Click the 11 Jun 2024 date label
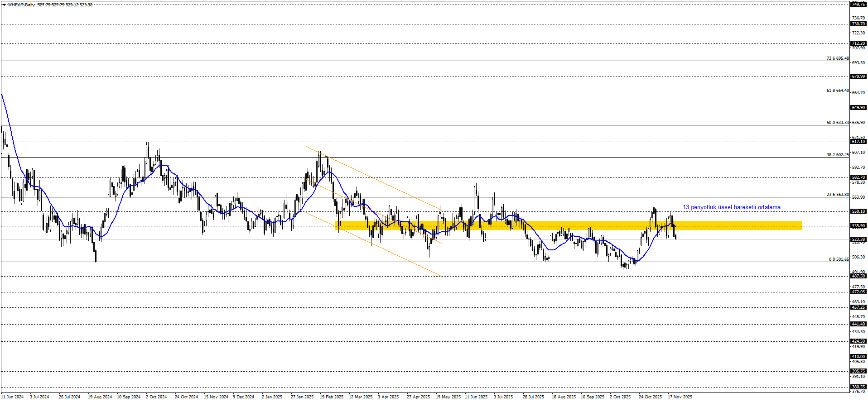The width and height of the screenshot is (868, 402). coord(12,397)
